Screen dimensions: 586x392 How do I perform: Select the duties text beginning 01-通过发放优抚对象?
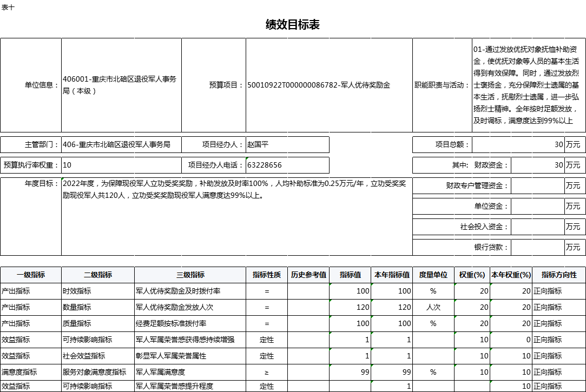click(529, 85)
